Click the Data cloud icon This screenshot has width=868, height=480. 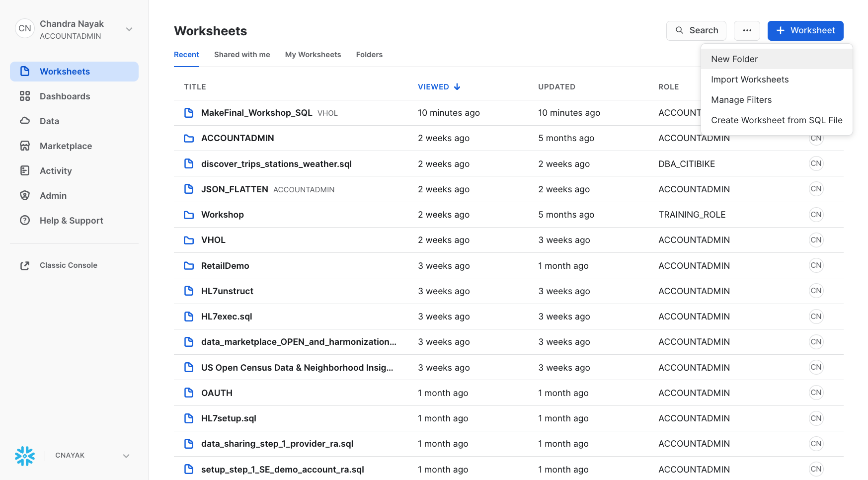[25, 121]
